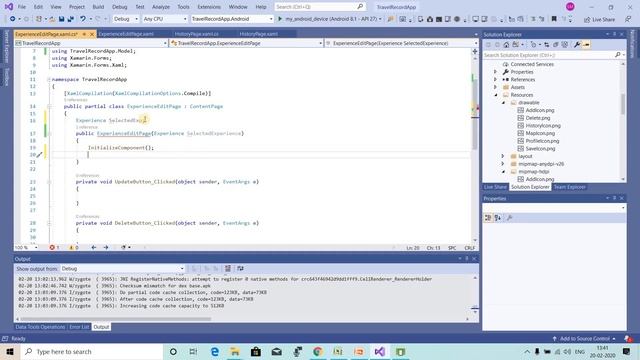Screen dimensions: 640x360
Task: Click Add to Source Control in status bar
Action: point(584,338)
